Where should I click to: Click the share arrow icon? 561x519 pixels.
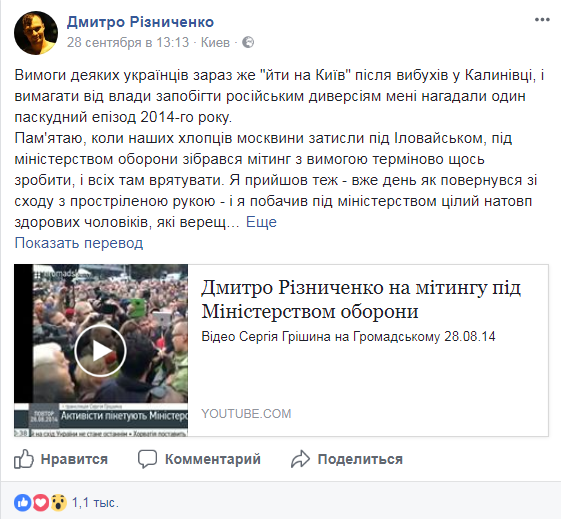pos(300,459)
